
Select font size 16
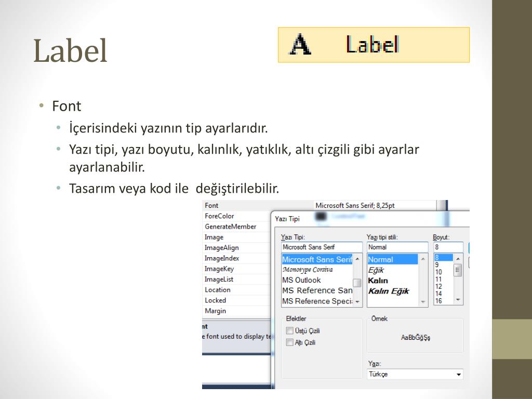[x=444, y=301]
